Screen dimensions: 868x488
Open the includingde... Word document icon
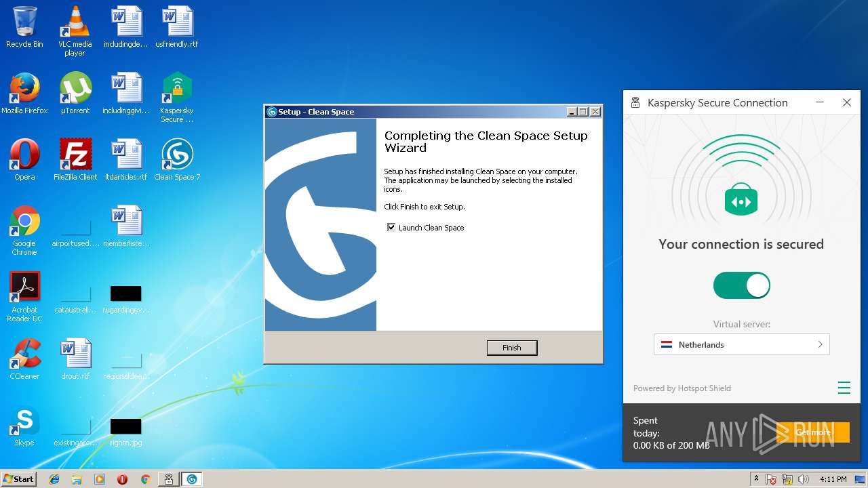click(x=126, y=27)
